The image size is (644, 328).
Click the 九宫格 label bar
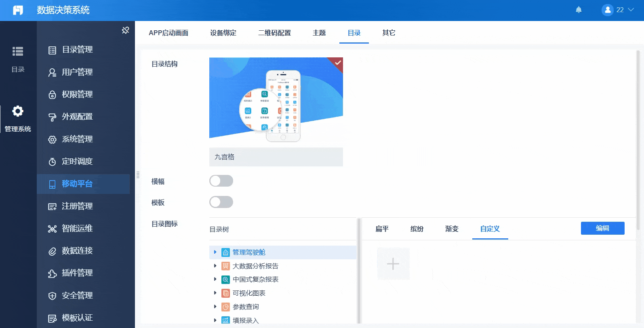[x=276, y=157]
